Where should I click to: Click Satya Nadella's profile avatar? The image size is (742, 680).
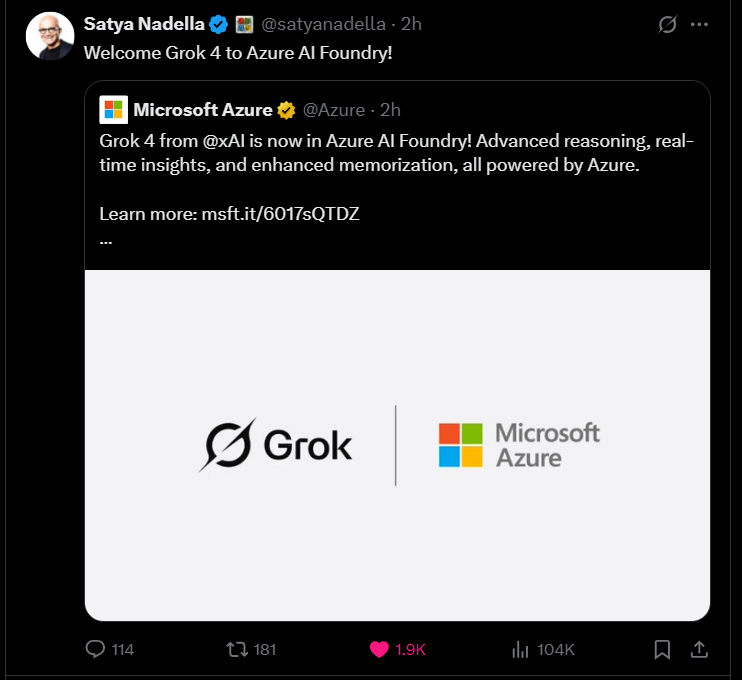click(50, 36)
